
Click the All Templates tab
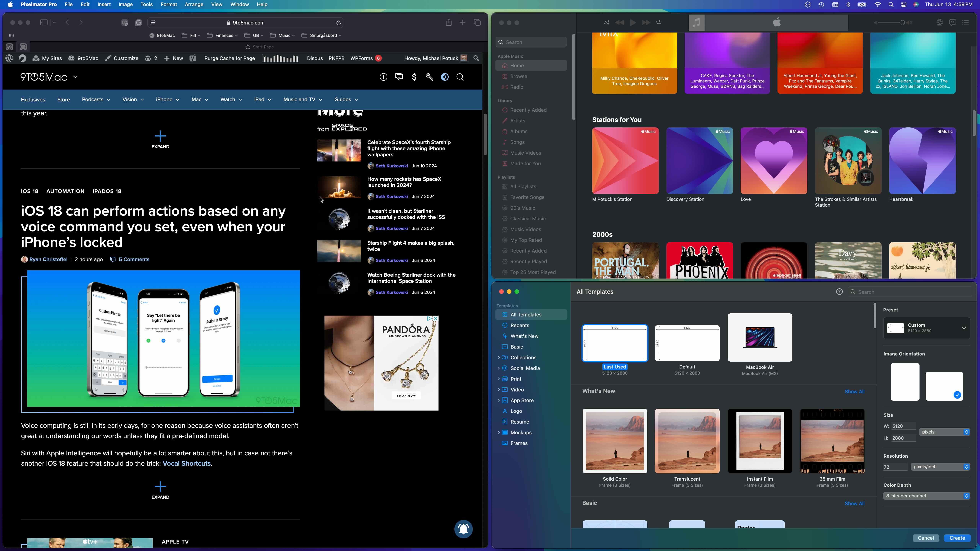tap(526, 314)
